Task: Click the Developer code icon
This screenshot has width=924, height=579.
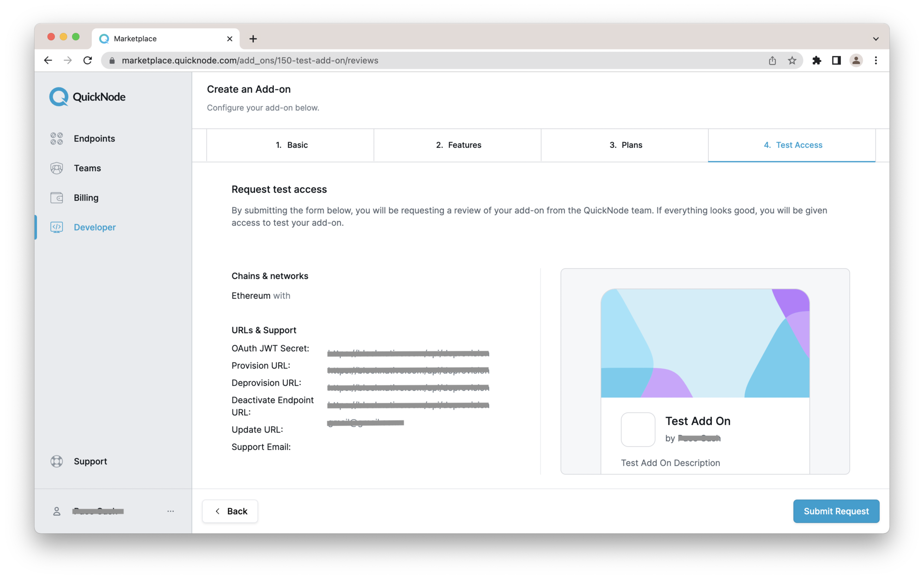Action: [x=56, y=227]
